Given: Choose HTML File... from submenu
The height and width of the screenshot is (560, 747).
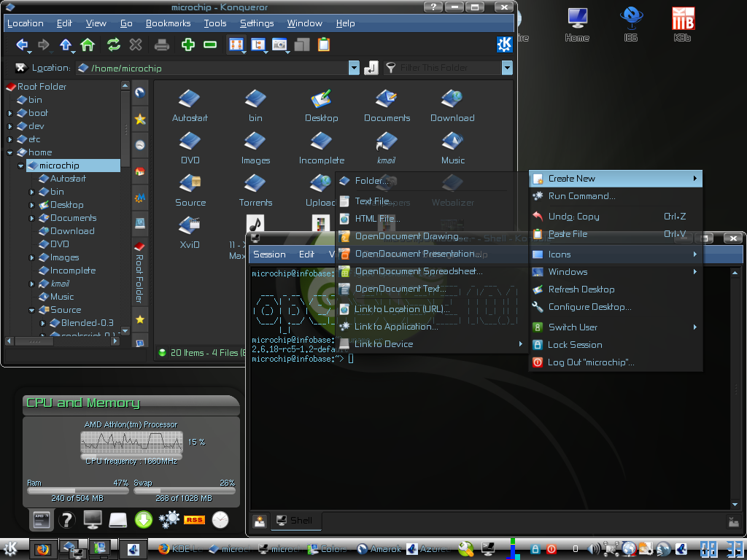Looking at the screenshot, I should pyautogui.click(x=431, y=219).
